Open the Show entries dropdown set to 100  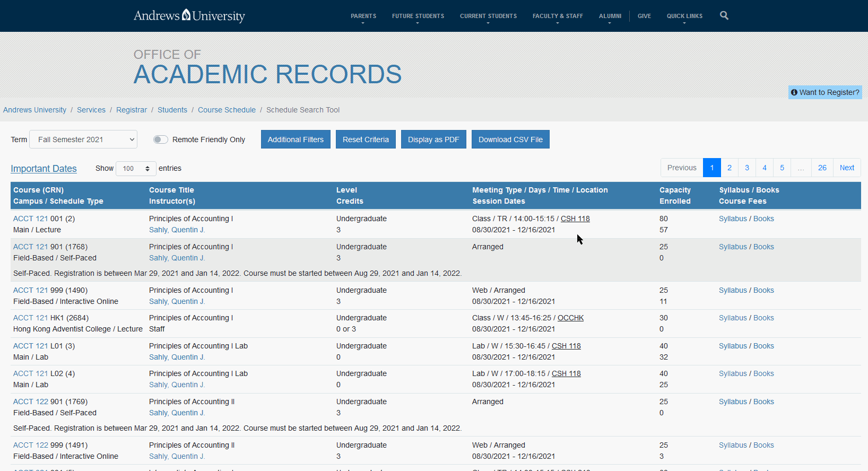point(136,169)
